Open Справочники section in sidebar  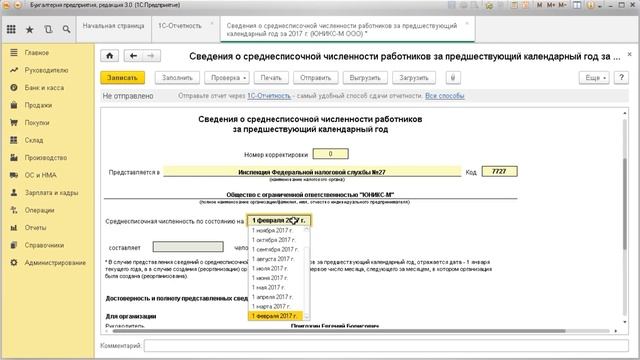pos(44,245)
